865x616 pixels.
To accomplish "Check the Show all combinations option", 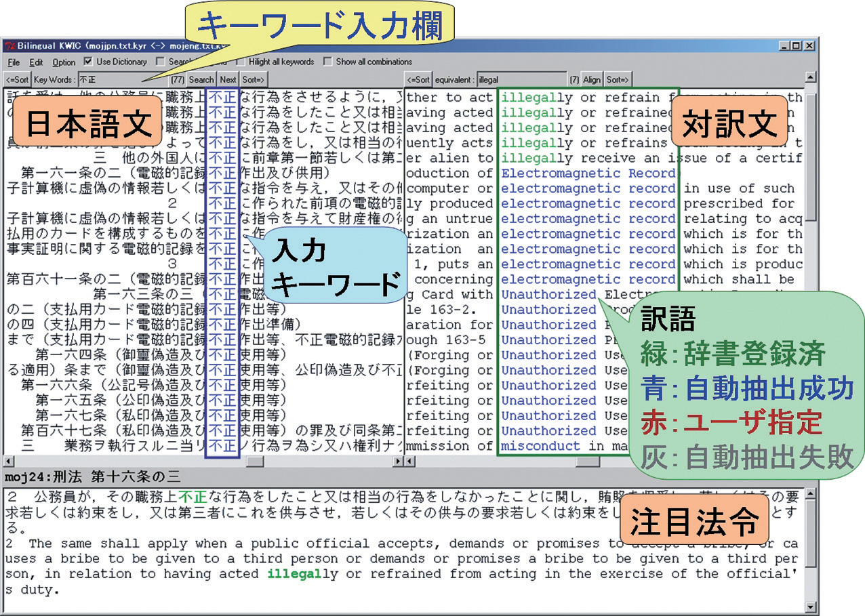I will [x=328, y=62].
